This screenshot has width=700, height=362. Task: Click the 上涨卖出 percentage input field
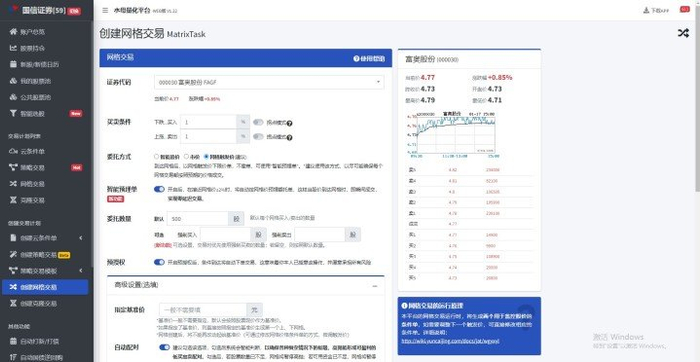208,136
